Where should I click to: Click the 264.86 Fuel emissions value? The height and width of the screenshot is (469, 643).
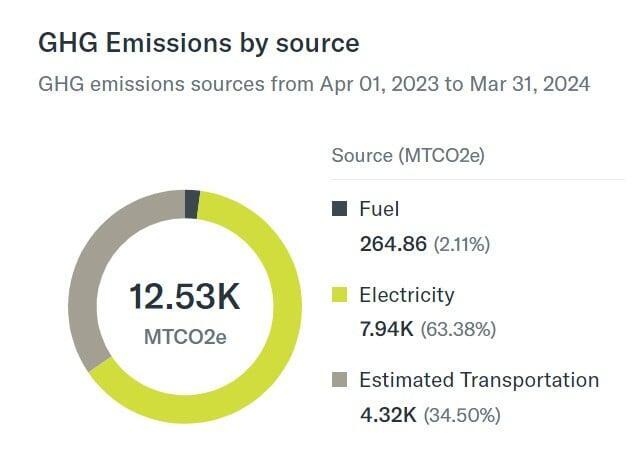[x=393, y=243]
